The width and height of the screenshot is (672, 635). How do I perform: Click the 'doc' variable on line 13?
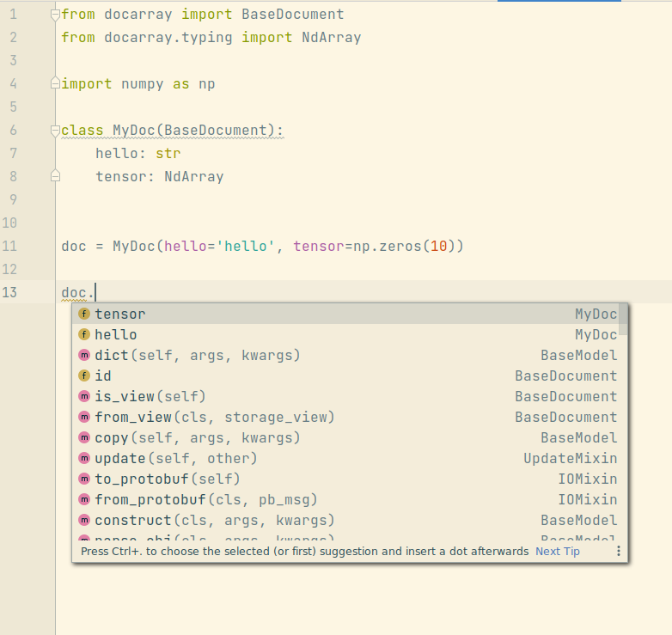point(74,293)
